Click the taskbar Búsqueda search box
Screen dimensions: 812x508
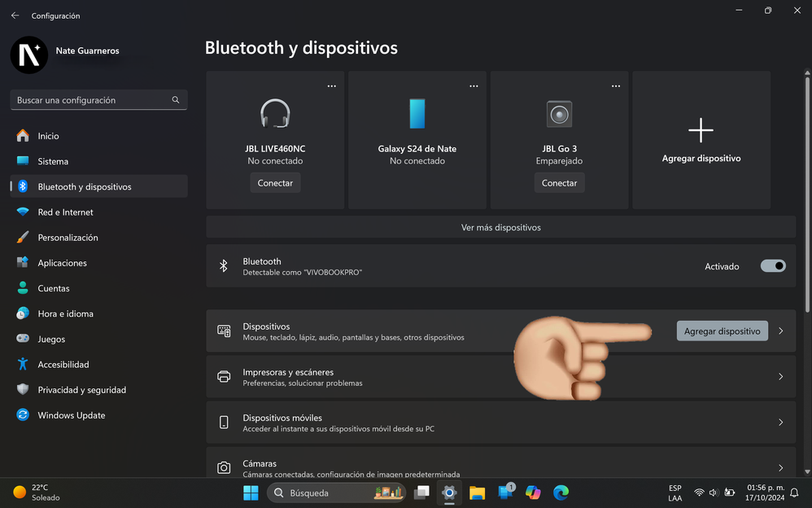(336, 493)
